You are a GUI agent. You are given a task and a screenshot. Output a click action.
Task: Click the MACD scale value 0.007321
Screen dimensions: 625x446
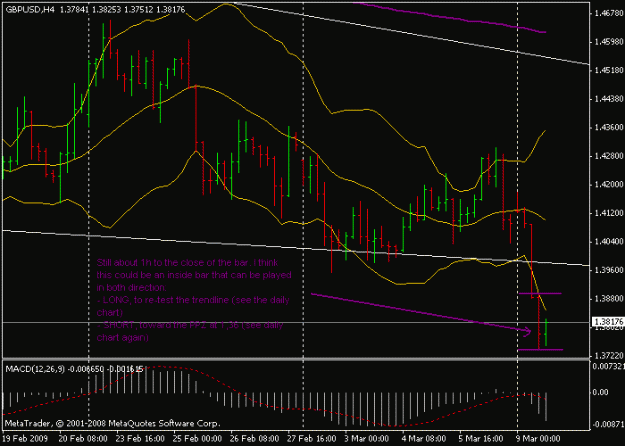pyautogui.click(x=609, y=366)
